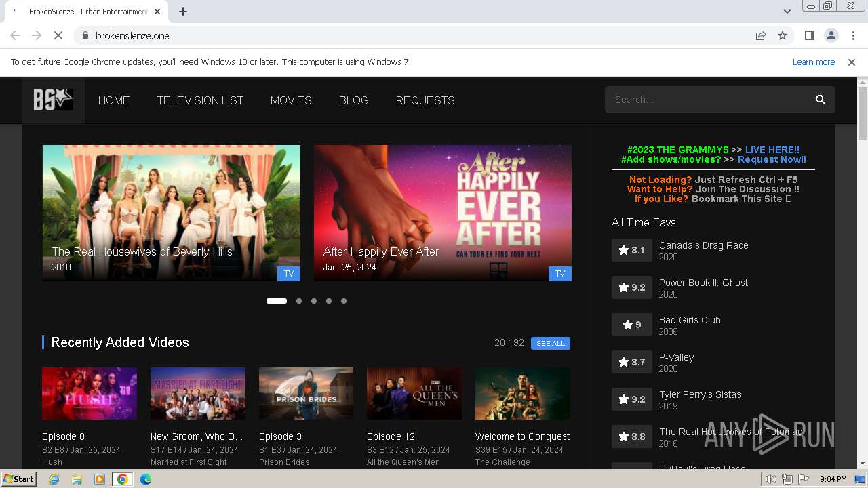Click the browser forward arrow
This screenshot has height=488, width=868.
pos(37,35)
